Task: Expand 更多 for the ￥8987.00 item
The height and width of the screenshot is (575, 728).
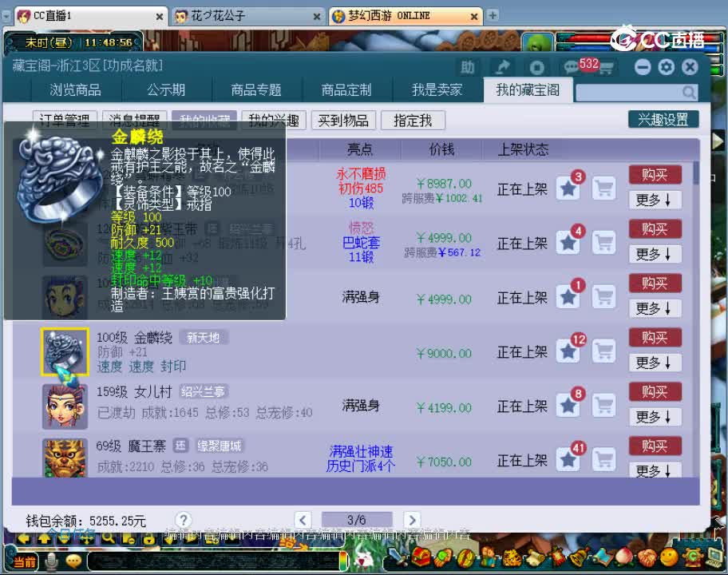Action: pyautogui.click(x=655, y=200)
